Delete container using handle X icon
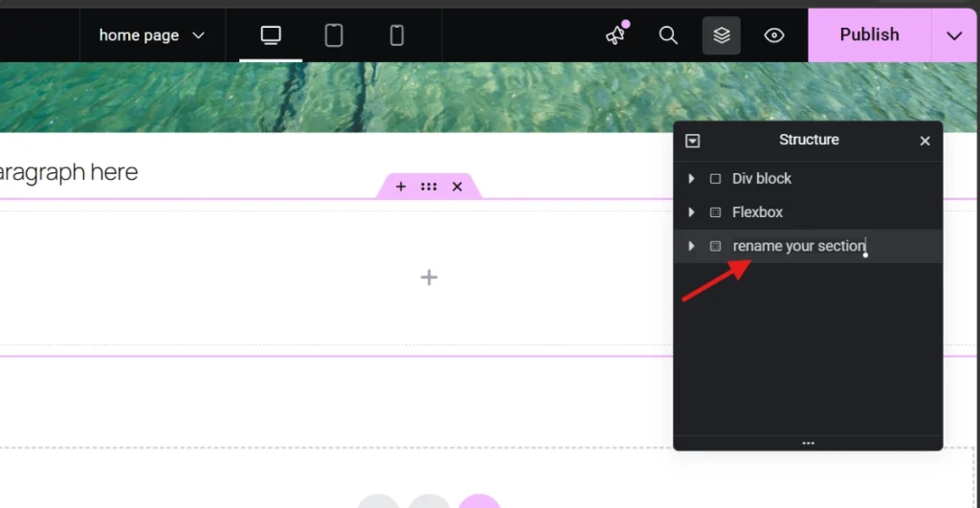This screenshot has width=980, height=508. point(457,187)
